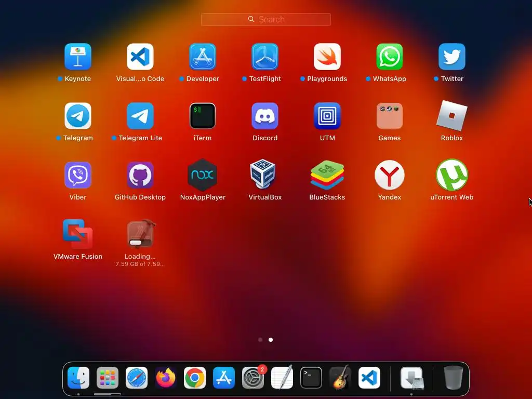This screenshot has width=532, height=399.
Task: Launch iTerm from the Launchpad grid
Action: [203, 116]
